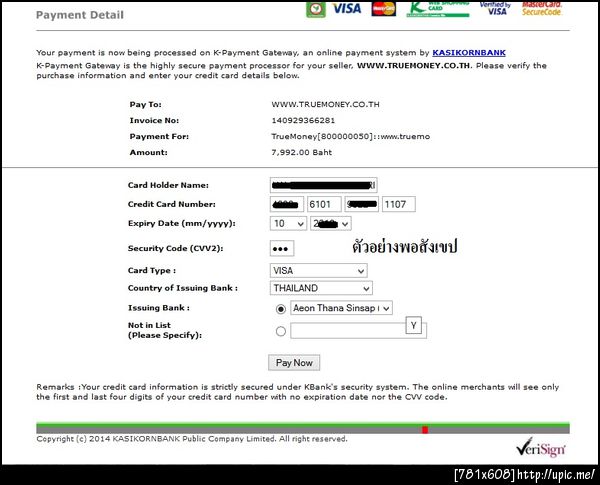Click the K Web Shopping Card logo

coord(438,9)
